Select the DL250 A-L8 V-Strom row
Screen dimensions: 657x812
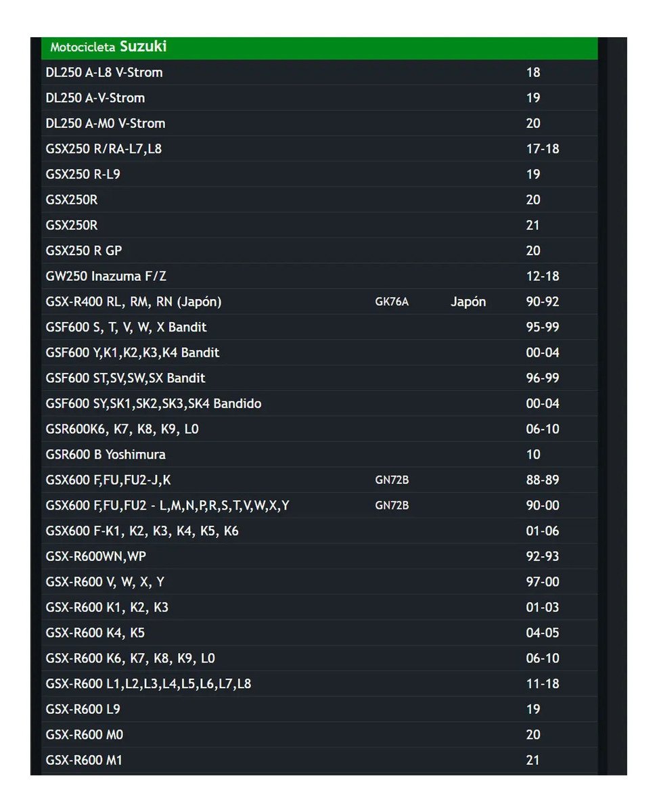pos(319,72)
